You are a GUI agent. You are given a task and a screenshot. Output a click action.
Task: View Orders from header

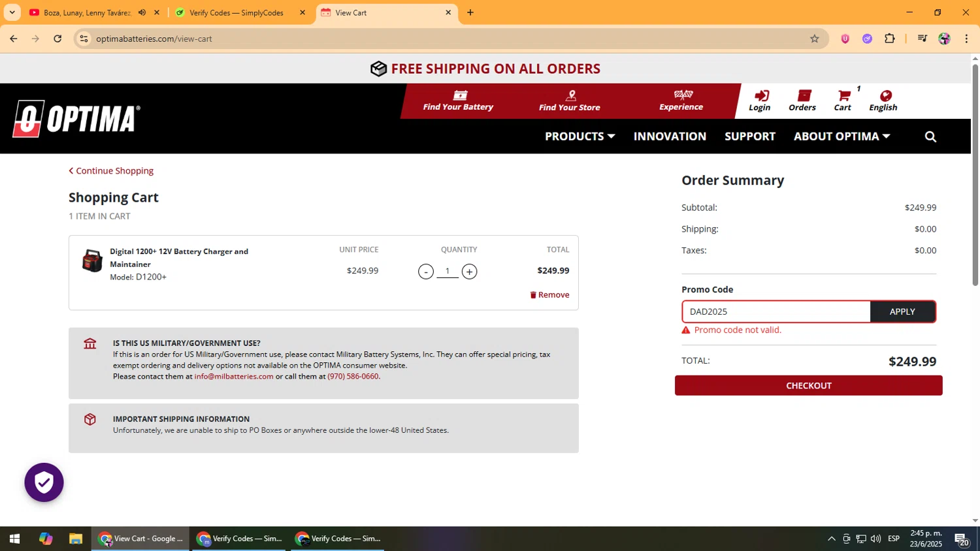[x=802, y=101]
